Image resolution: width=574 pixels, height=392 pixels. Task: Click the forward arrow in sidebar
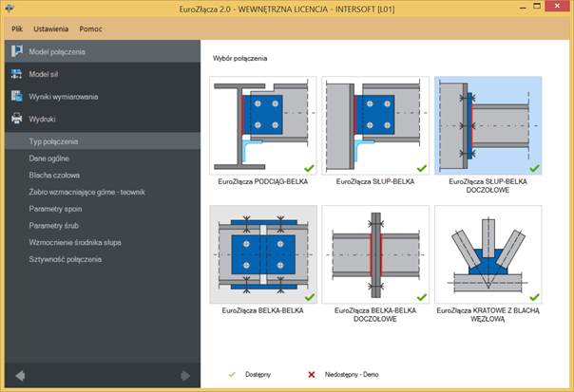[x=185, y=376]
